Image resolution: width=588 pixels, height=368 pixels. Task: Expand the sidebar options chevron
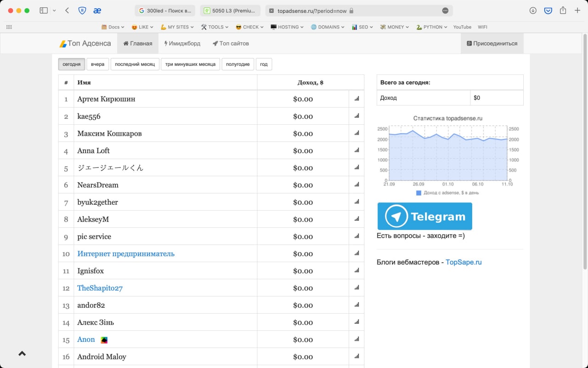pyautogui.click(x=55, y=11)
